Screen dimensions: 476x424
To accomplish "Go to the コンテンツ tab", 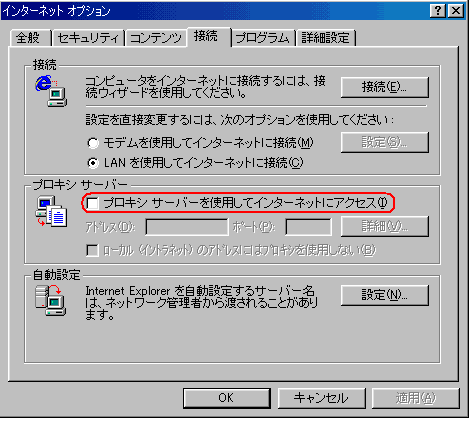I will (x=156, y=38).
